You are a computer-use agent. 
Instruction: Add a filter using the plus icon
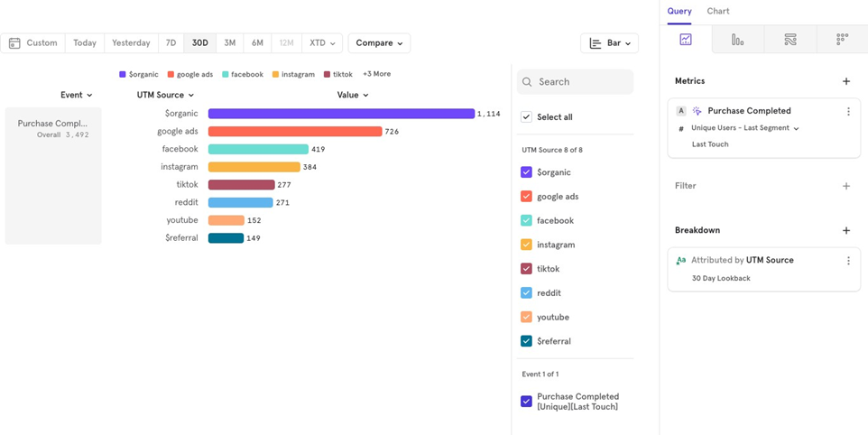[x=846, y=186]
